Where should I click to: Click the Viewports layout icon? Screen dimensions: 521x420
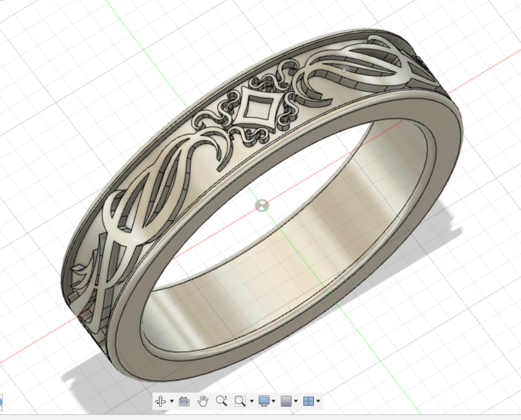[308, 401]
